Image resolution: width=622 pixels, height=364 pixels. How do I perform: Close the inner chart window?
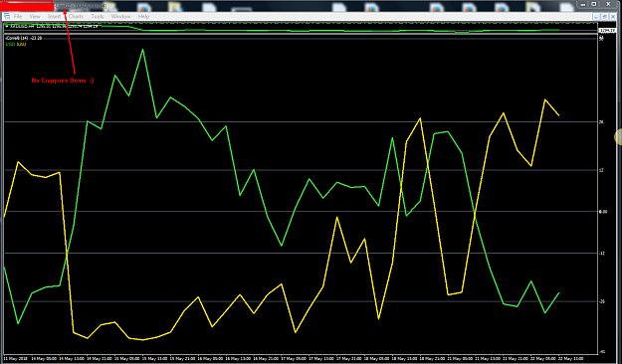pos(613,16)
